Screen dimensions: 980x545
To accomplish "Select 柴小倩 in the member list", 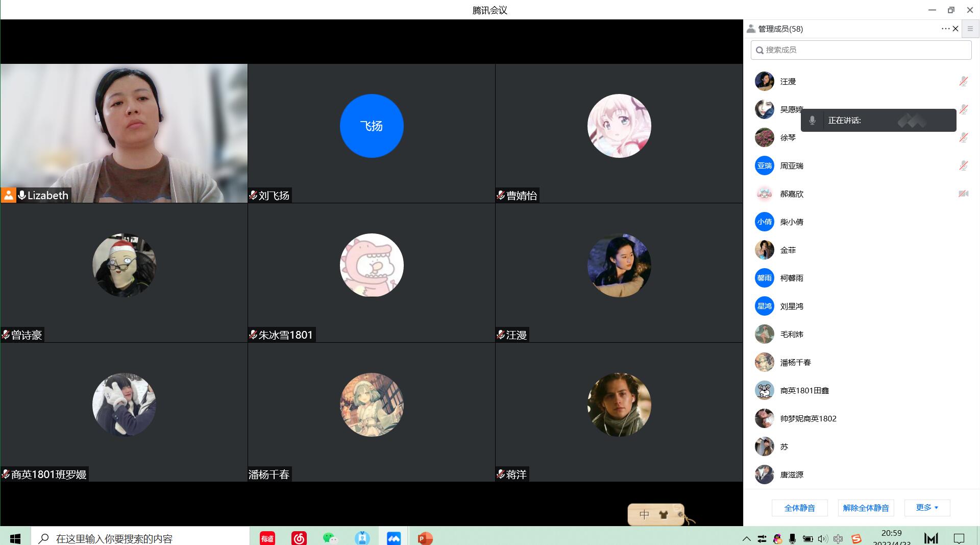I will [x=792, y=222].
